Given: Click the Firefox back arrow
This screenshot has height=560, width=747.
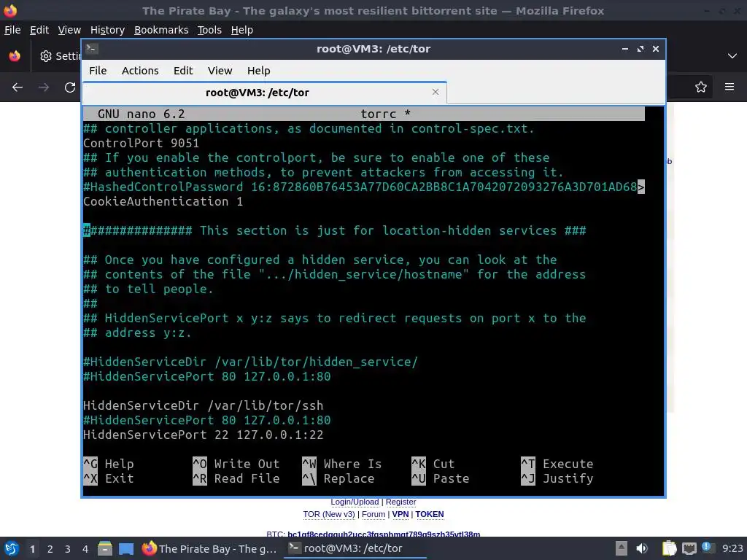Looking at the screenshot, I should click(x=18, y=87).
